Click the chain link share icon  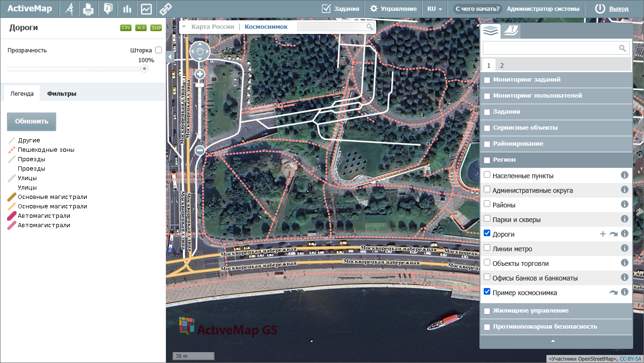165,9
